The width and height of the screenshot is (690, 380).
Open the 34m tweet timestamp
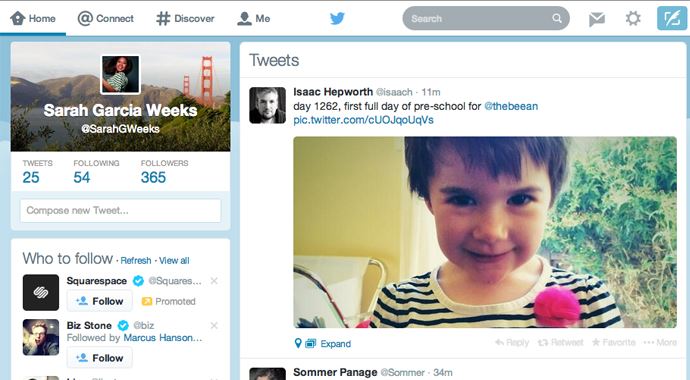coord(443,373)
